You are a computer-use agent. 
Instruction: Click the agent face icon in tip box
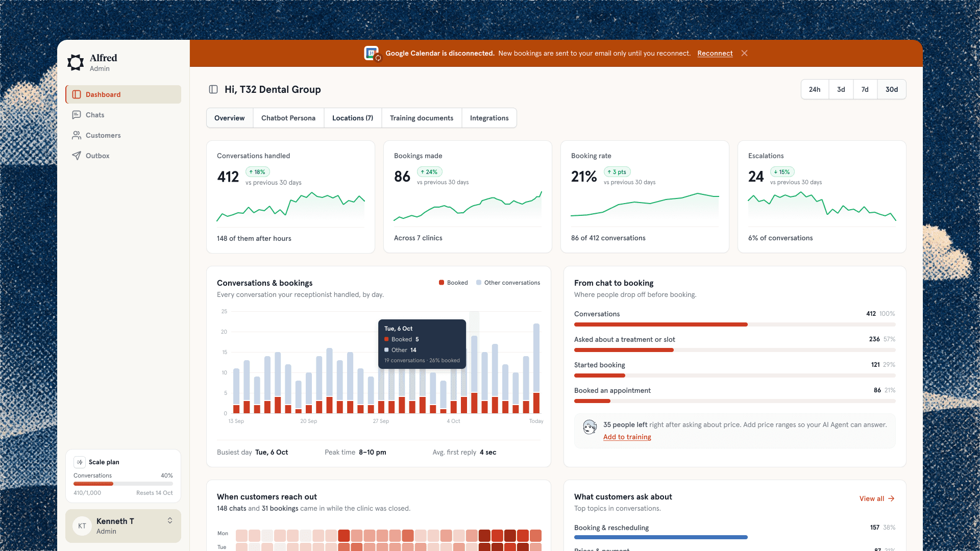pos(590,427)
